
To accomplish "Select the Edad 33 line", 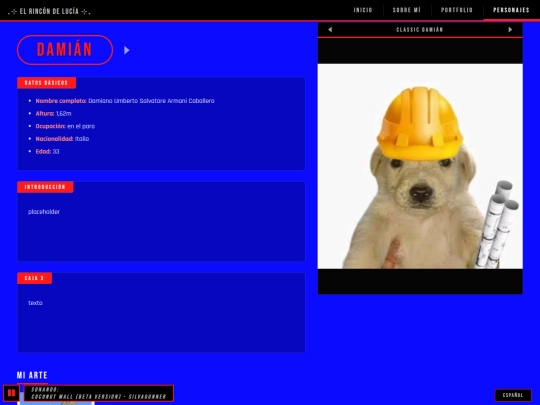I will click(x=48, y=152).
